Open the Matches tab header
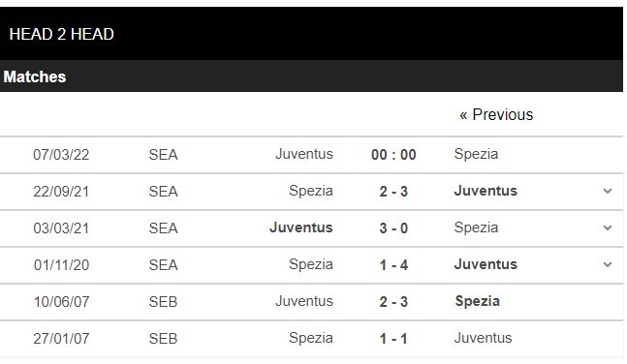Viewport: 627px width, 364px height. (x=35, y=76)
